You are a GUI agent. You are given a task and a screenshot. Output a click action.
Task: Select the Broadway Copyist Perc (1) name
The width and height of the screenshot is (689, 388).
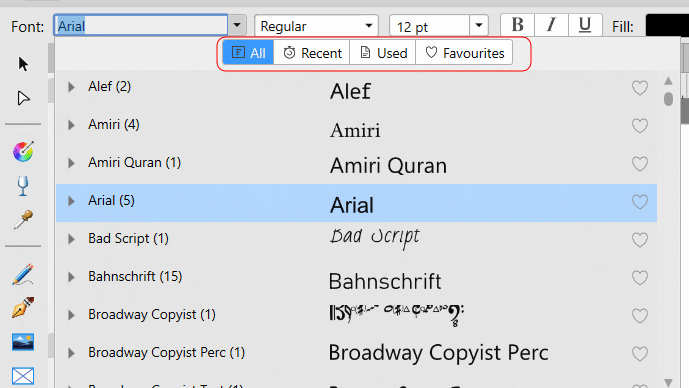166,352
